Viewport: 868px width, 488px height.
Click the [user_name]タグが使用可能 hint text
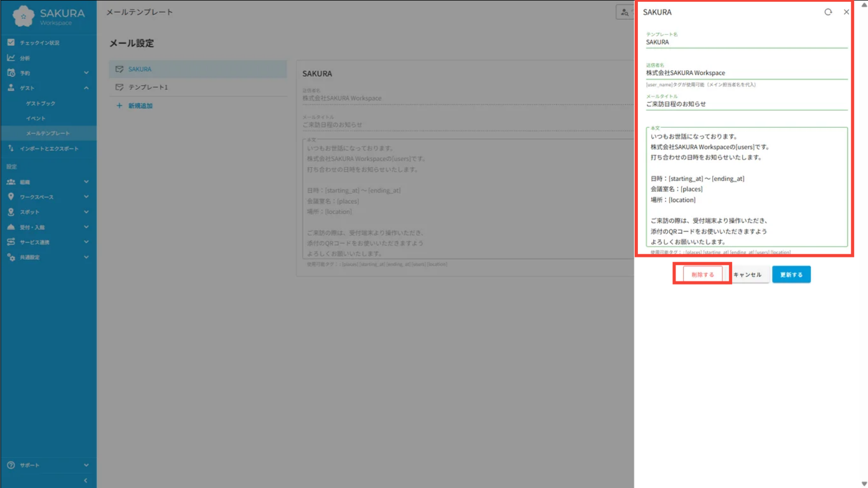tap(701, 85)
